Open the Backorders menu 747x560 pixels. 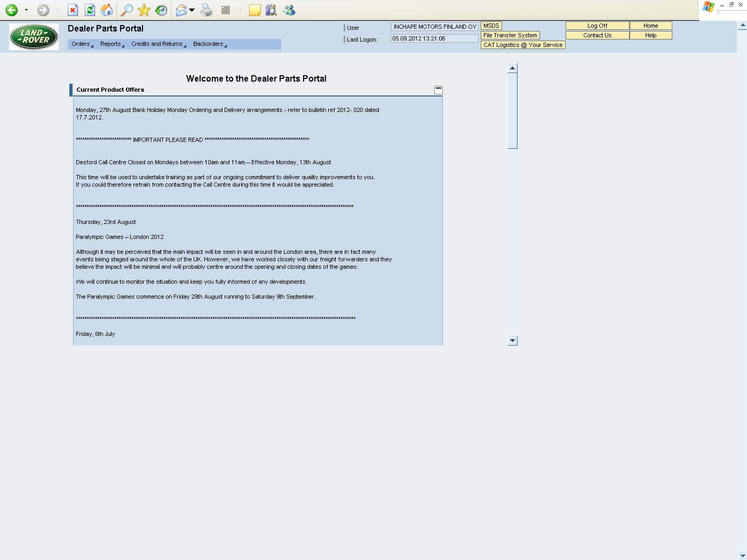pos(210,44)
